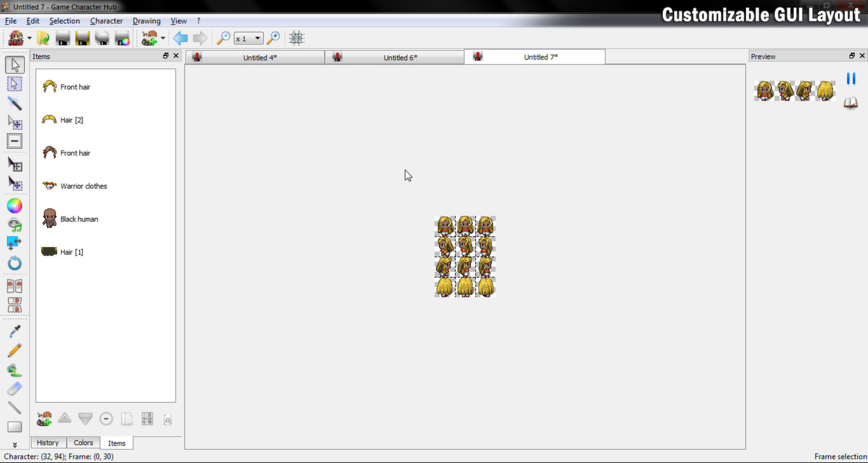868x463 pixels.
Task: Switch to the Untitled 4 tab
Action: [261, 57]
